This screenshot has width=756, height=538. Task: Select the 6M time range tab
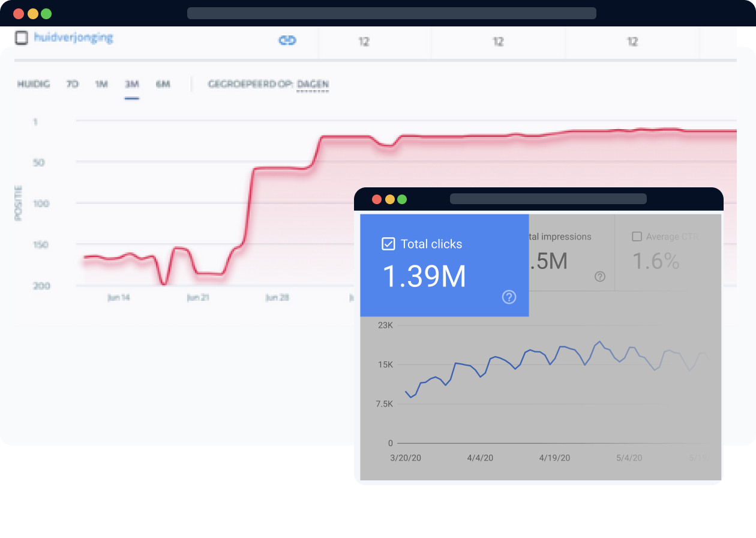[x=163, y=84]
